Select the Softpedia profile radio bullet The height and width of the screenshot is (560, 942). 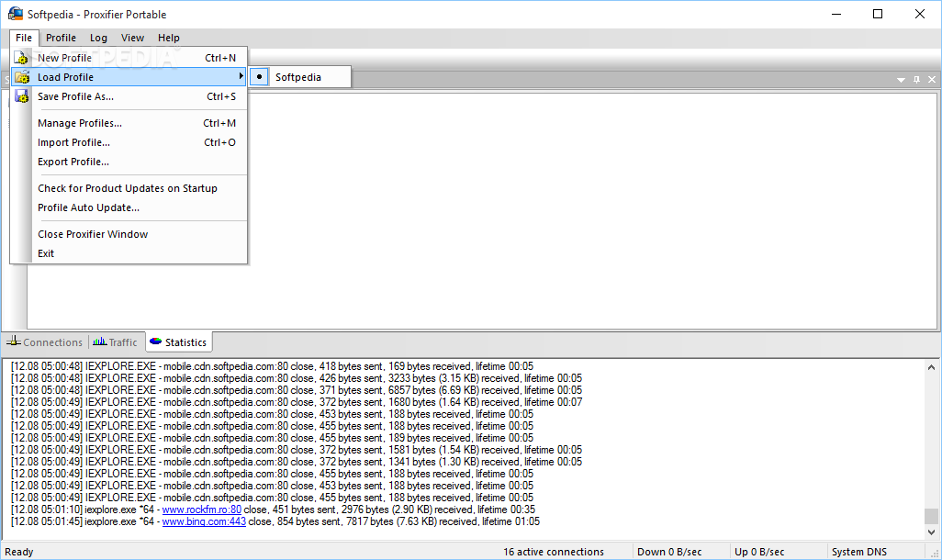259,77
